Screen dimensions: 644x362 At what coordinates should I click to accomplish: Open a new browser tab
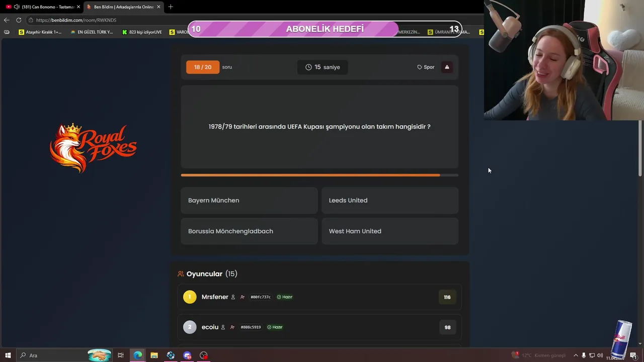point(171,7)
